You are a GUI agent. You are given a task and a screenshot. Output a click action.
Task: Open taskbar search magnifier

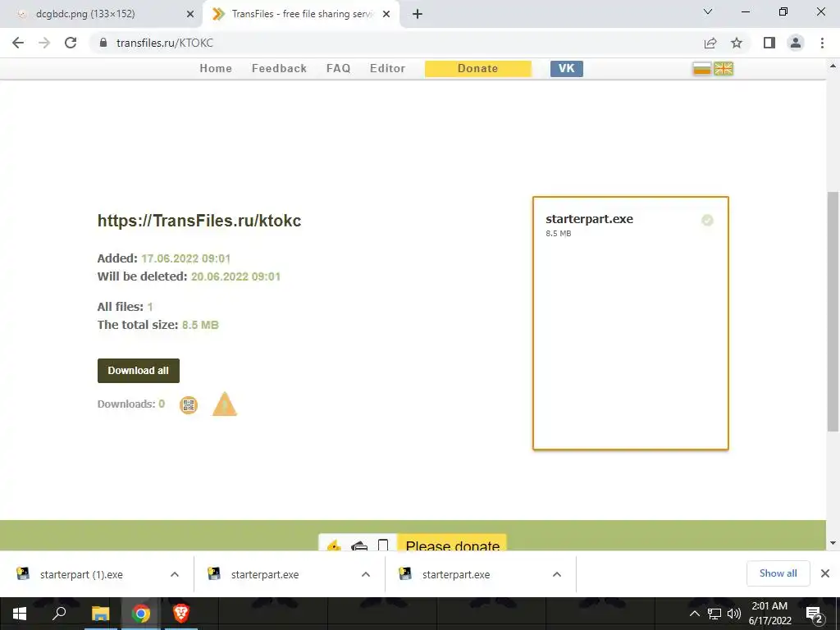(59, 614)
